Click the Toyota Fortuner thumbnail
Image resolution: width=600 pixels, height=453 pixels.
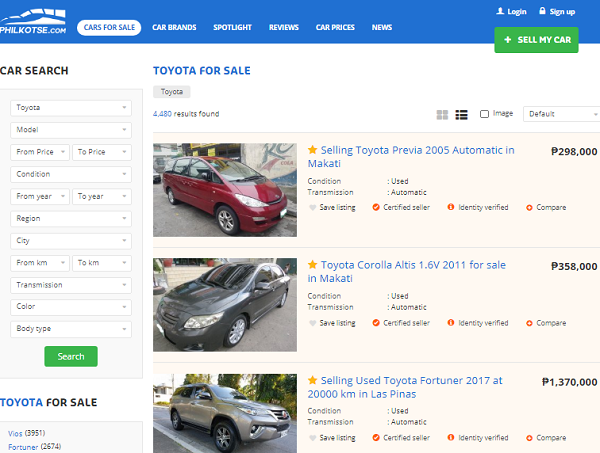point(225,413)
